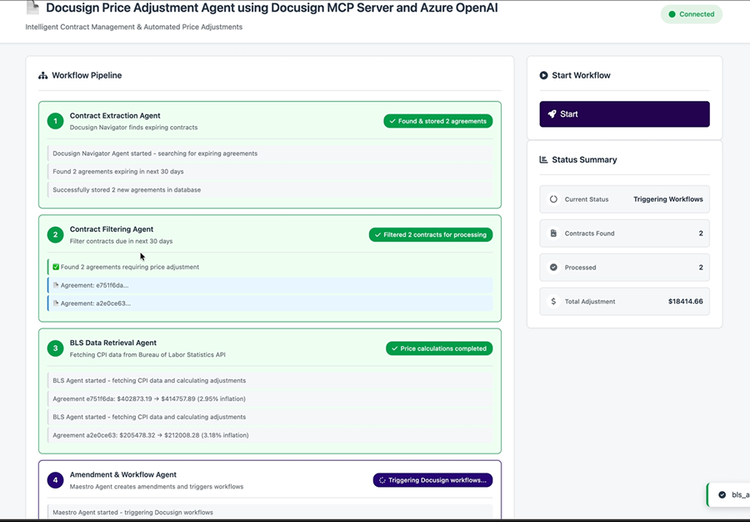The height and width of the screenshot is (522, 750).
Task: Click checkmark in 'Found & stored 2 agreements' badge
Action: click(x=392, y=121)
